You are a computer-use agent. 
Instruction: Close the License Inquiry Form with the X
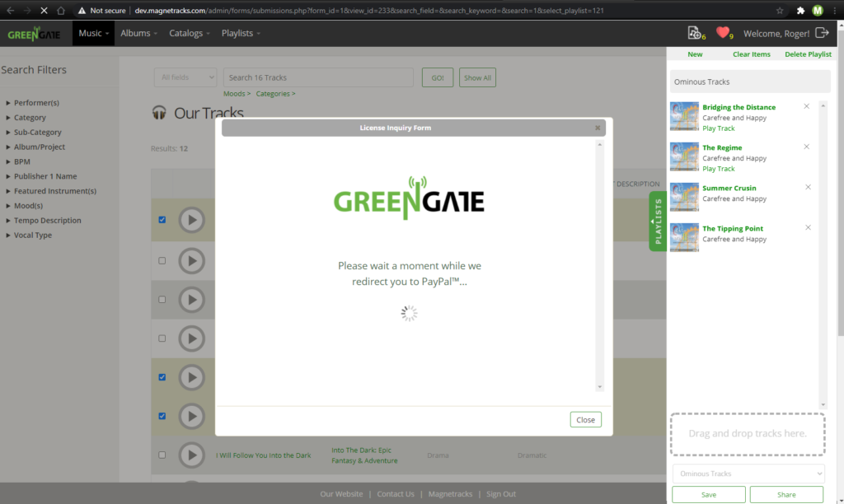coord(598,128)
